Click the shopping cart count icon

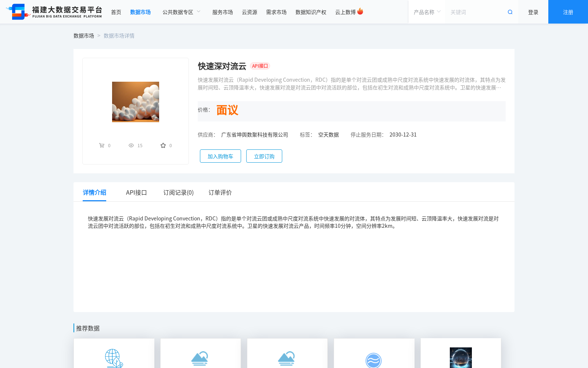(102, 145)
